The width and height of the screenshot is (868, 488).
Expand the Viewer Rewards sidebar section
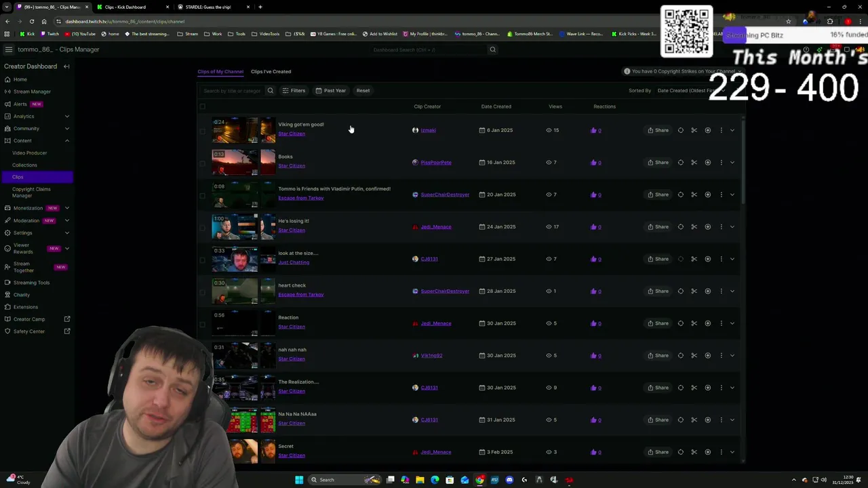67,248
